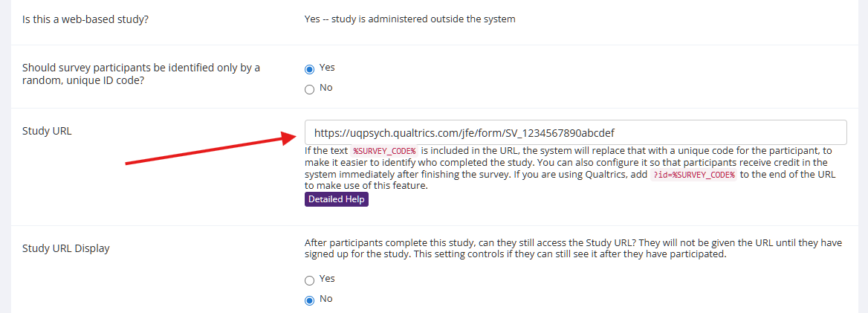The width and height of the screenshot is (868, 313).
Task: Click the ?id=%SURVEY_CODE% code snippet
Action: point(694,175)
